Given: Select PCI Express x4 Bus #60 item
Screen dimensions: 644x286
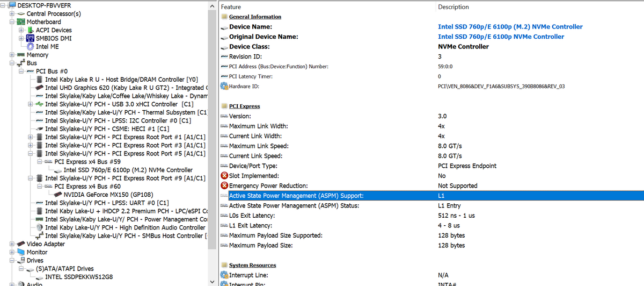Looking at the screenshot, I should (87, 187).
